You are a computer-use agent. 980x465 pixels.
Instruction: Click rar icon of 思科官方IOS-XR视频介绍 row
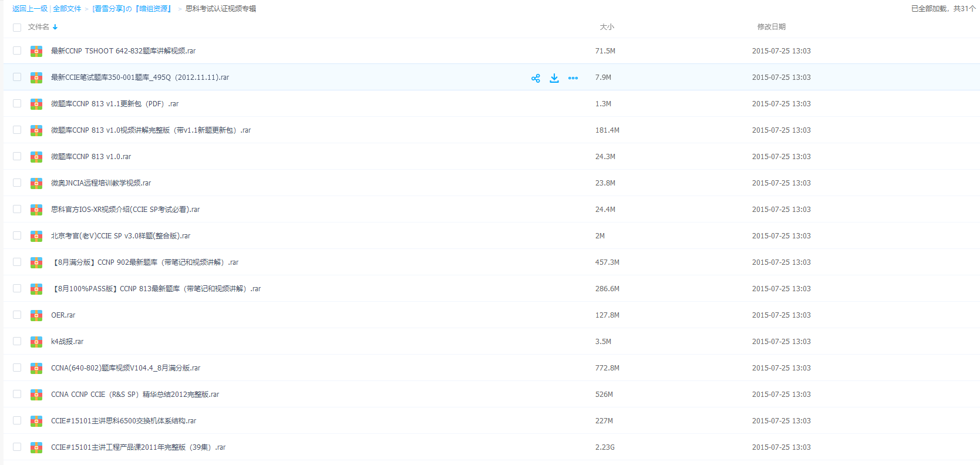pyautogui.click(x=36, y=210)
